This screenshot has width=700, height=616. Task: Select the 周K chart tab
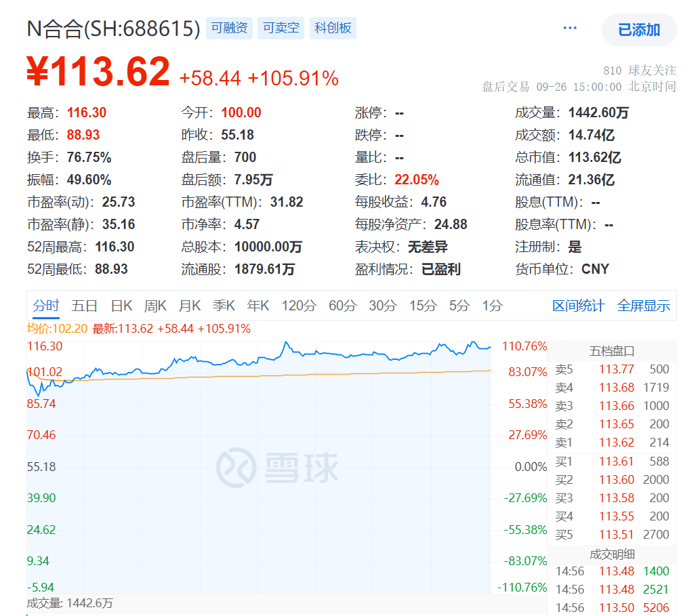tap(155, 306)
